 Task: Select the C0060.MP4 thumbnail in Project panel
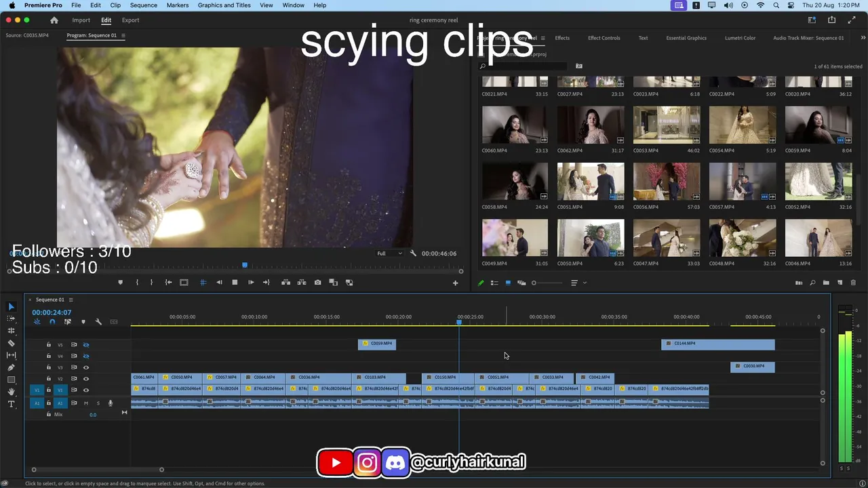click(515, 125)
